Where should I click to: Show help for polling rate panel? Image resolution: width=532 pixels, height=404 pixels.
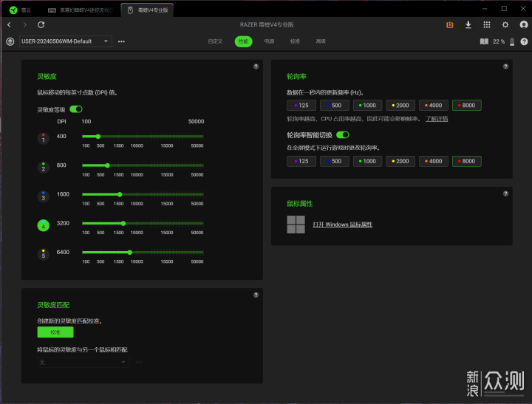coord(505,66)
